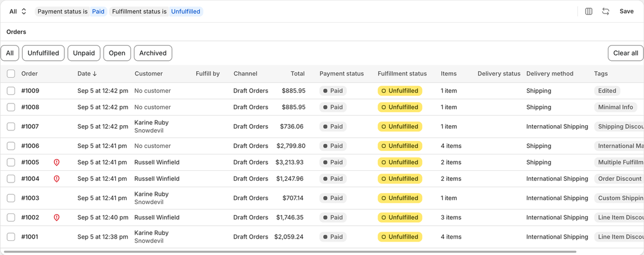Click No customer on order #1006
This screenshot has width=644, height=255.
click(152, 146)
